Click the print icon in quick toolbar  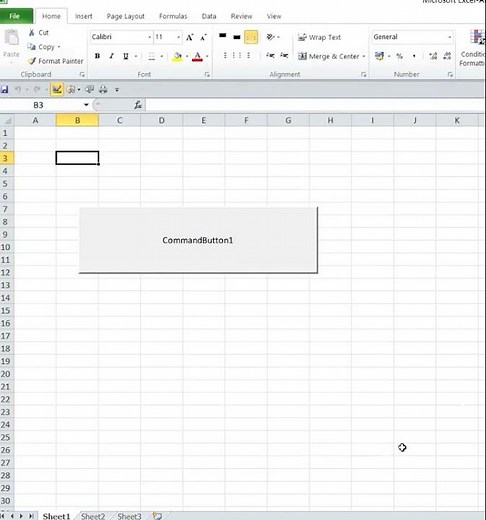pos(103,89)
